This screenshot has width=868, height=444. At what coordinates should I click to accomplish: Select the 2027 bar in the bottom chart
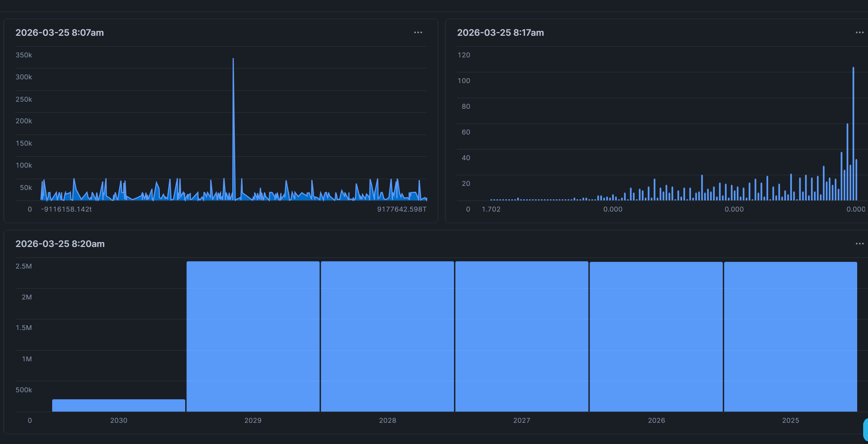click(x=521, y=336)
